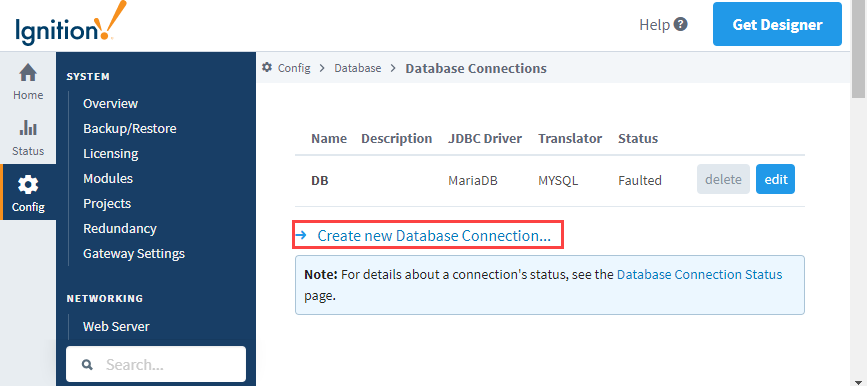Click Config in breadcrumb
This screenshot has width=867, height=386.
[294, 68]
